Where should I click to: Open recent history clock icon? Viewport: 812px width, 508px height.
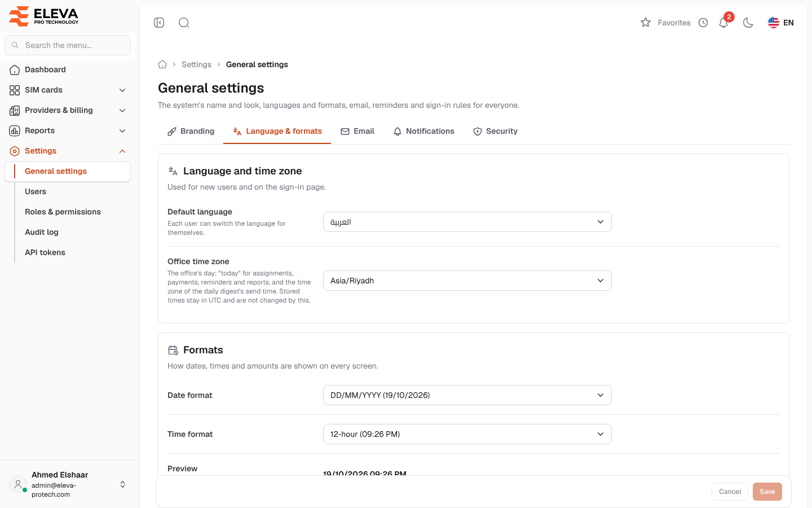pyautogui.click(x=703, y=23)
